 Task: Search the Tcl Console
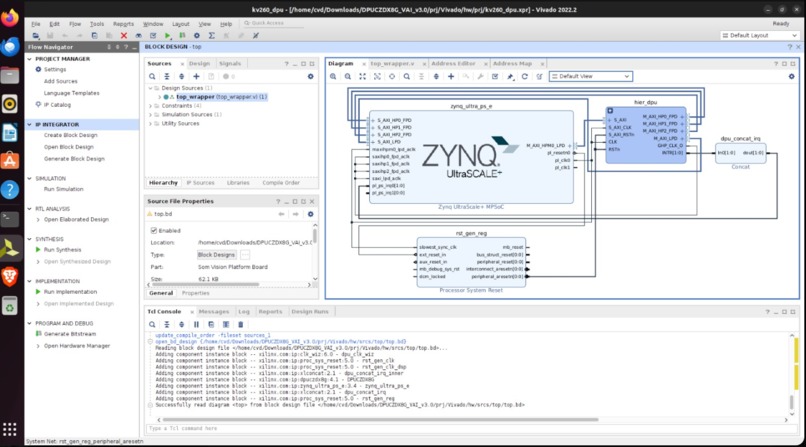point(152,325)
